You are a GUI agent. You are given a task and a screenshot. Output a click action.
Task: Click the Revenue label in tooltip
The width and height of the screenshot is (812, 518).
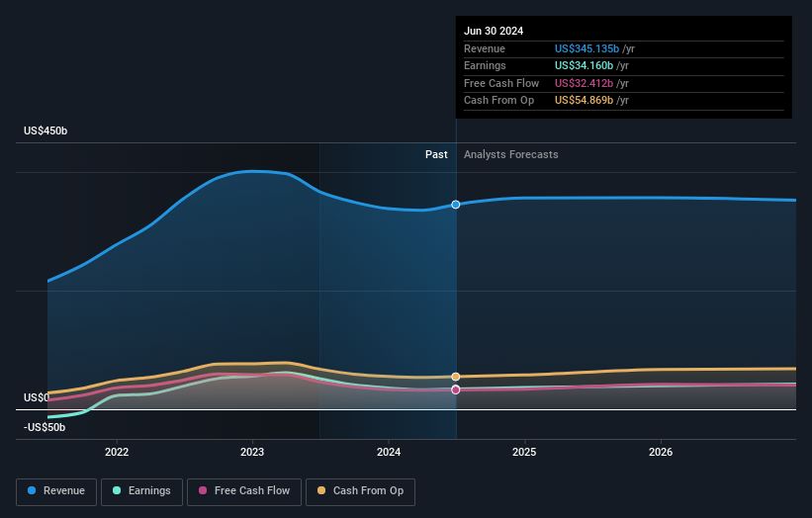pyautogui.click(x=485, y=48)
